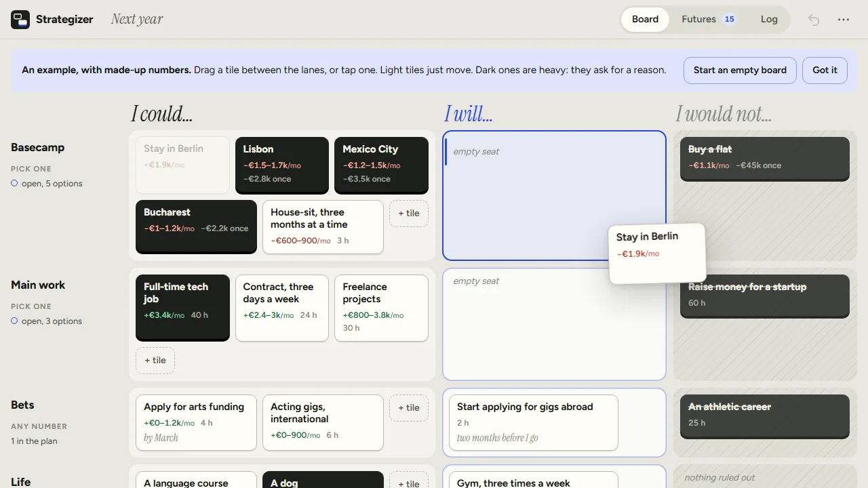
Task: Click the empty seat in Main work
Action: click(x=554, y=325)
